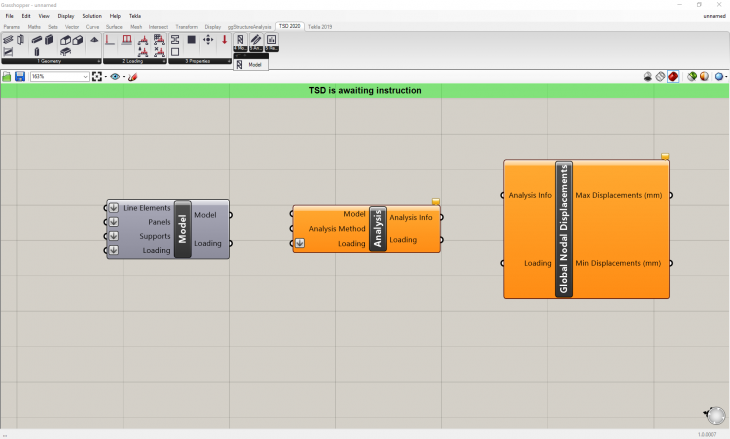
Task: Select the empty square outline icon in Properties
Action: click(175, 52)
